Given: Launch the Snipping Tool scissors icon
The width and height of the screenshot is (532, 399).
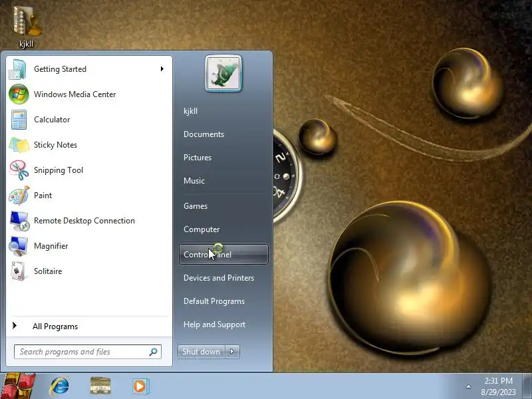Looking at the screenshot, I should pyautogui.click(x=19, y=170).
